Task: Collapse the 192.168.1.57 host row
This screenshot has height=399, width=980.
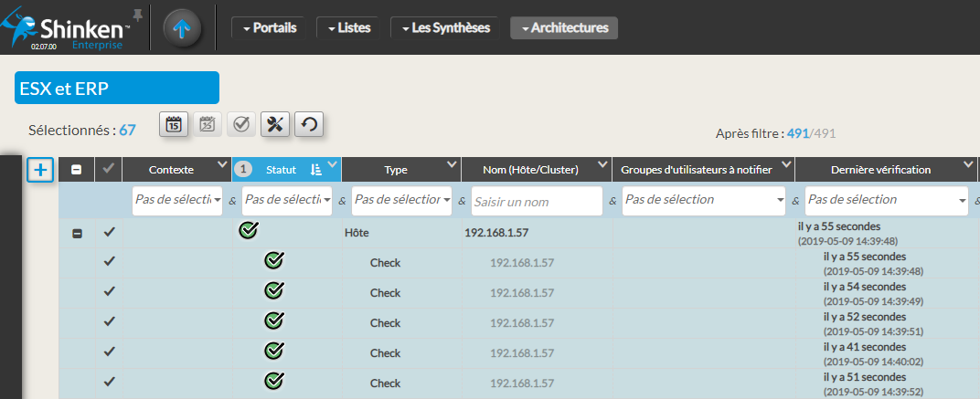Action: point(77,233)
